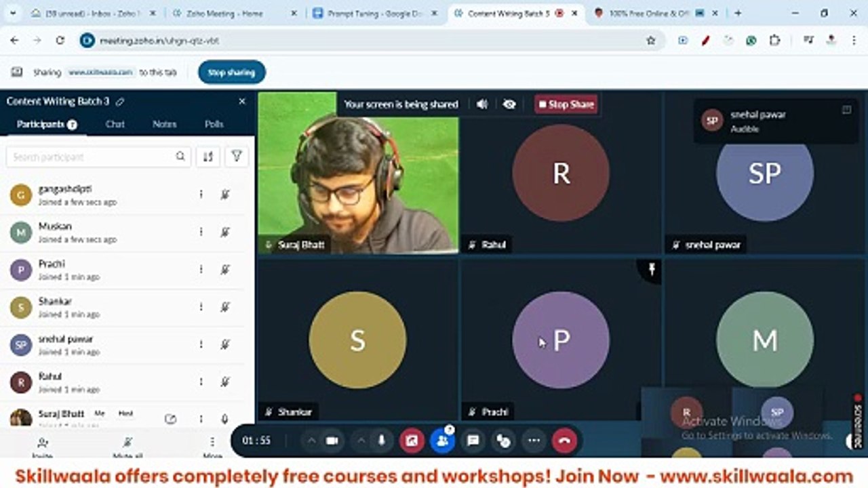Viewport: 868px width, 488px height.
Task: Click Stop sharing in the browser sharing bar
Action: pyautogui.click(x=231, y=73)
